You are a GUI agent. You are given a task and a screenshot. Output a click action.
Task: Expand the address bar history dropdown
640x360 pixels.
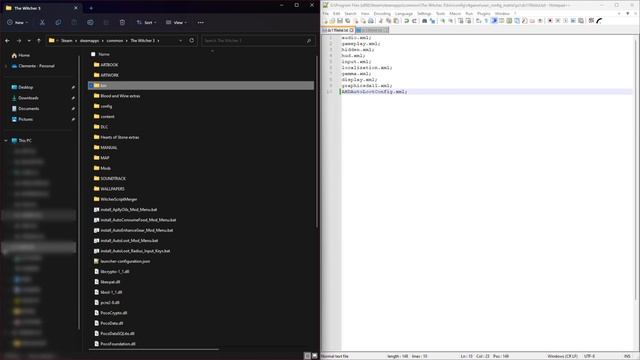pos(180,40)
